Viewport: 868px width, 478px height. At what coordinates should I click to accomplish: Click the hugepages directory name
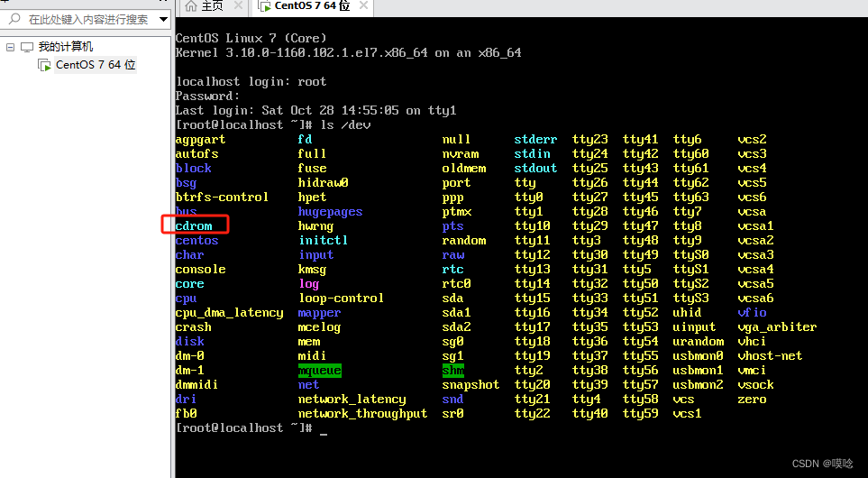pos(330,212)
